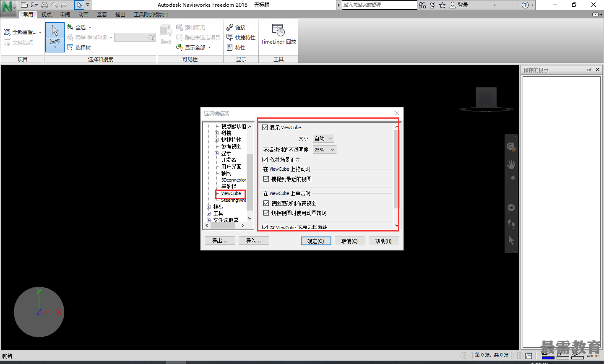
Task: Click the 取消(C) button
Action: pos(349,241)
